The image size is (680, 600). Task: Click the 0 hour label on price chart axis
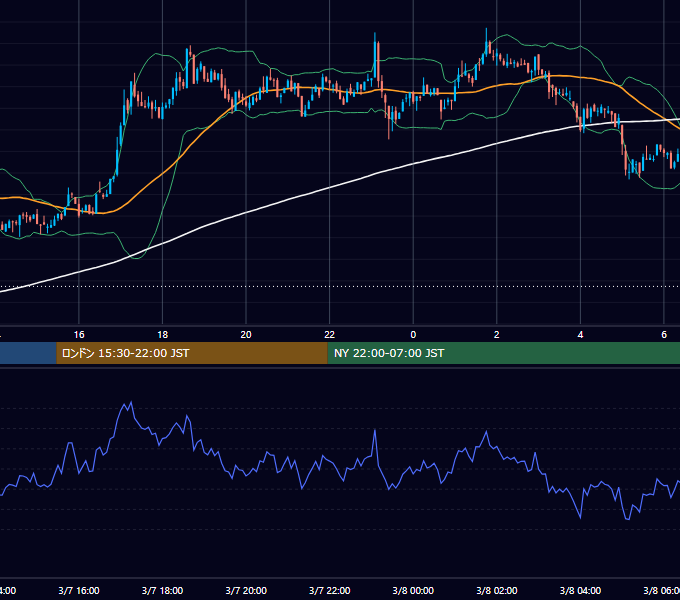pos(413,335)
